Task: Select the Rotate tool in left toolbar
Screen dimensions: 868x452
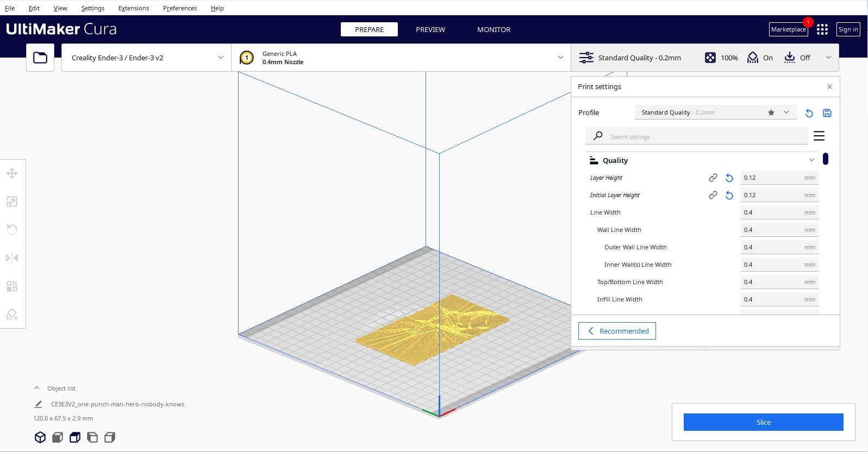Action: click(12, 230)
